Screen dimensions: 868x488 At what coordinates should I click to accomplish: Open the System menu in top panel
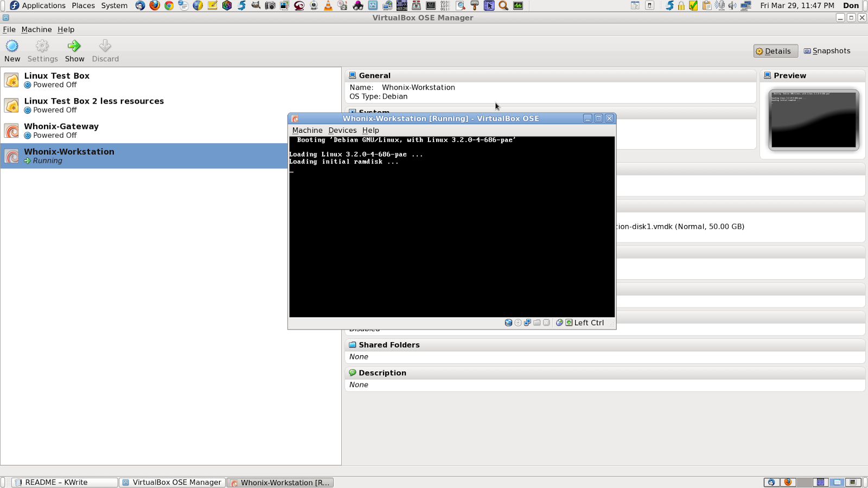click(114, 5)
